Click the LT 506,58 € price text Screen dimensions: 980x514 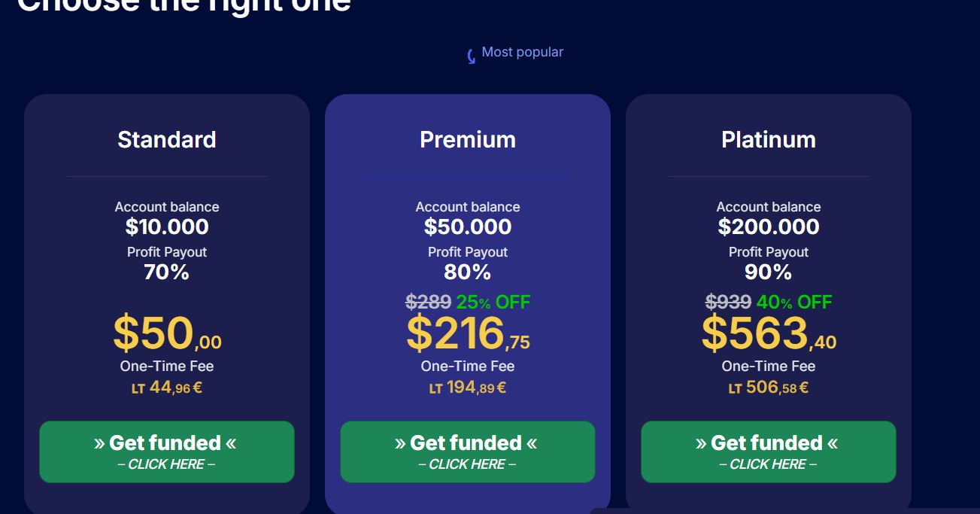769,388
